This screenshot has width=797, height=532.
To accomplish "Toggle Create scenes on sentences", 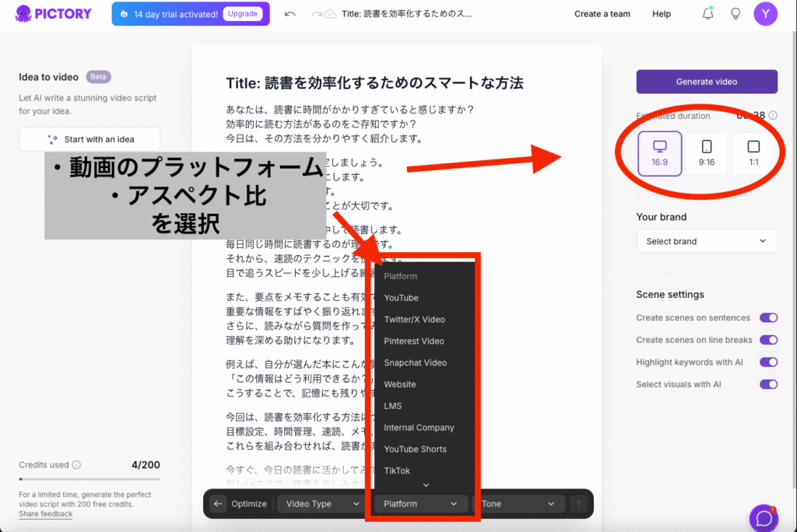I will click(x=768, y=317).
